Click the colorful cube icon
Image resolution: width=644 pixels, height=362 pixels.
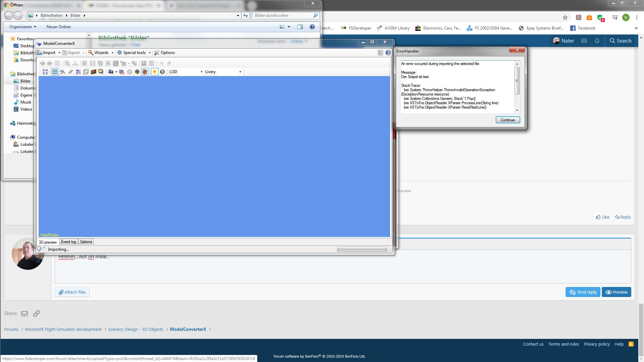(137, 72)
